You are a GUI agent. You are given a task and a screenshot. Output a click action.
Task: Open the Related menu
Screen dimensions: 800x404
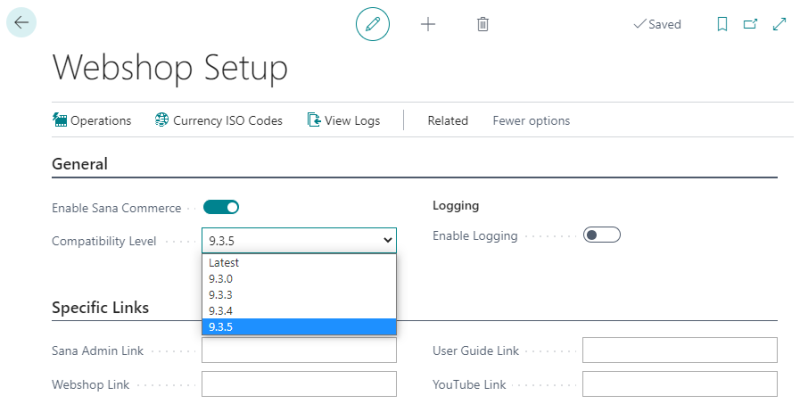[x=447, y=120]
